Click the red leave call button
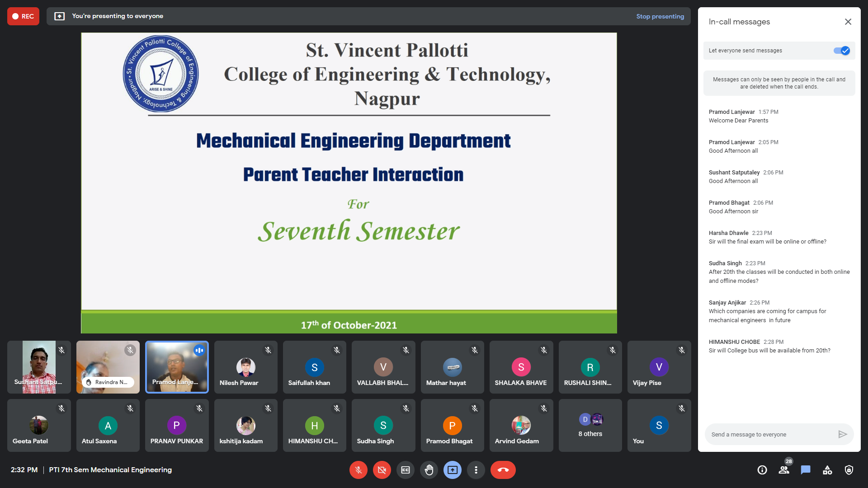The width and height of the screenshot is (868, 488). click(x=503, y=470)
